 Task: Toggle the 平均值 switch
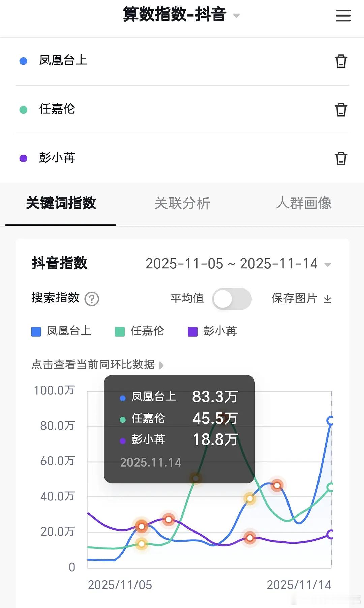tap(232, 299)
